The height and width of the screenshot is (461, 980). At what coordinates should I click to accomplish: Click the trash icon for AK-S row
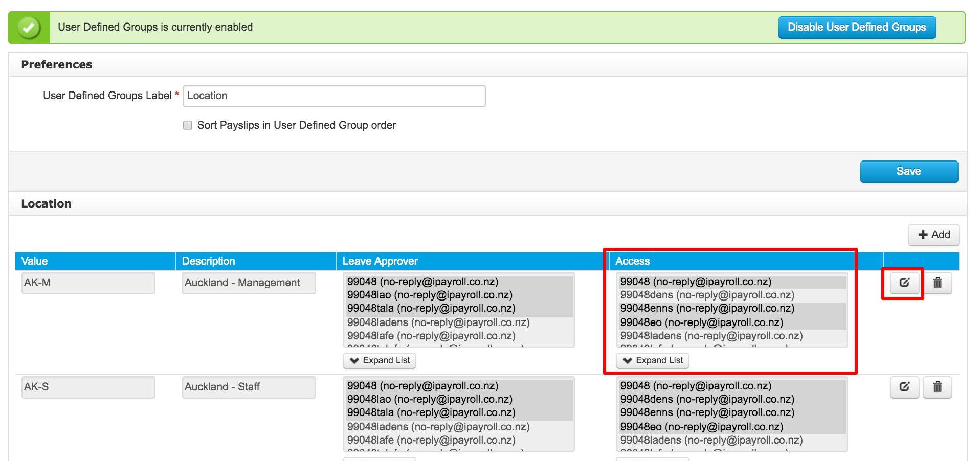(937, 387)
